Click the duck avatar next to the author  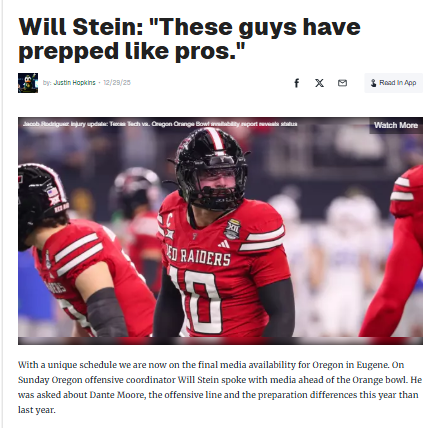[x=28, y=83]
